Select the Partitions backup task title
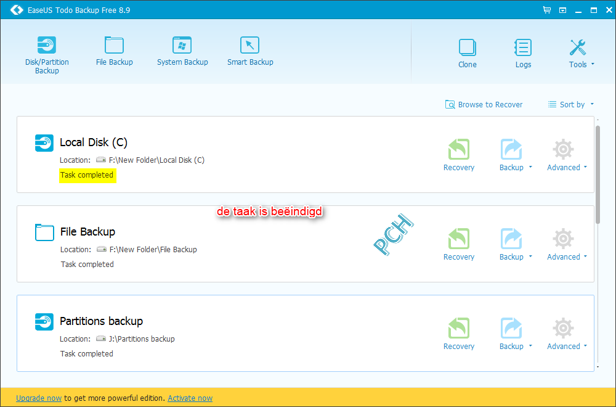Image resolution: width=616 pixels, height=408 pixels. point(101,321)
